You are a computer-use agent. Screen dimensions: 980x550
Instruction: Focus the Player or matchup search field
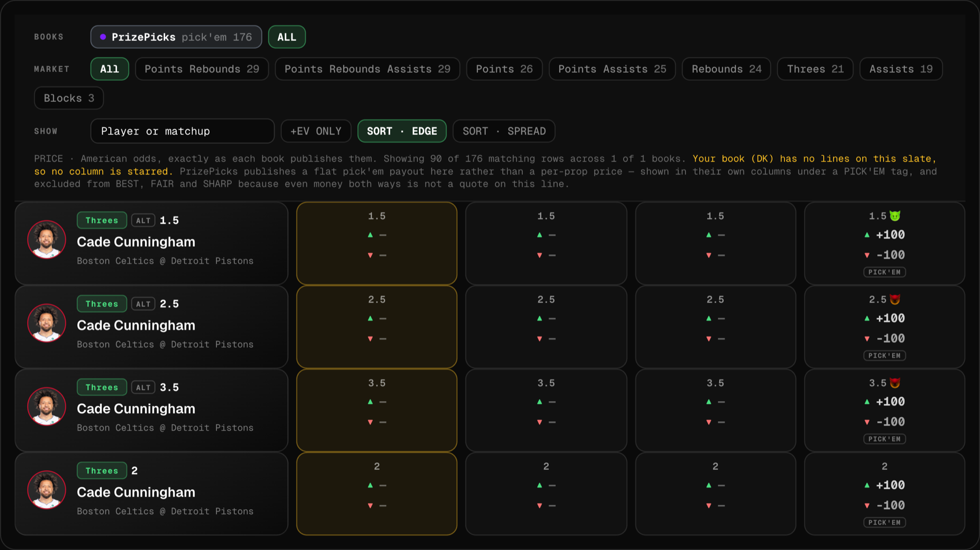pyautogui.click(x=182, y=131)
